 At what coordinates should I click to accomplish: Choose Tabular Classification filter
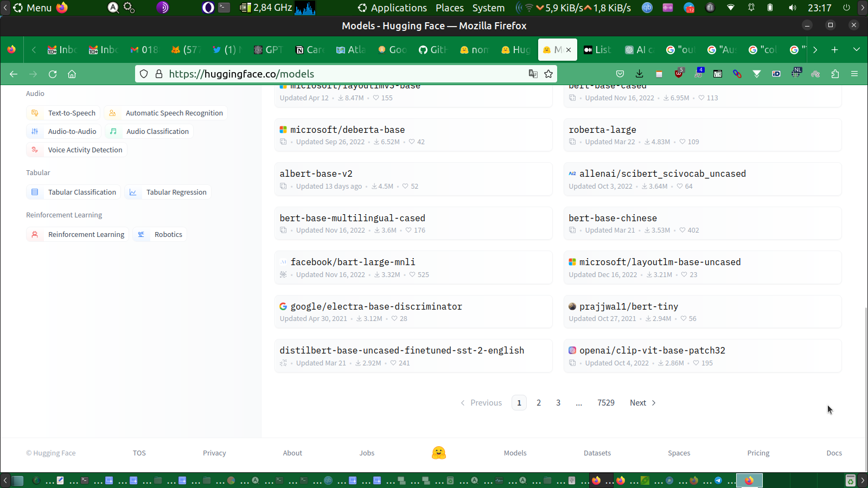pos(74,192)
